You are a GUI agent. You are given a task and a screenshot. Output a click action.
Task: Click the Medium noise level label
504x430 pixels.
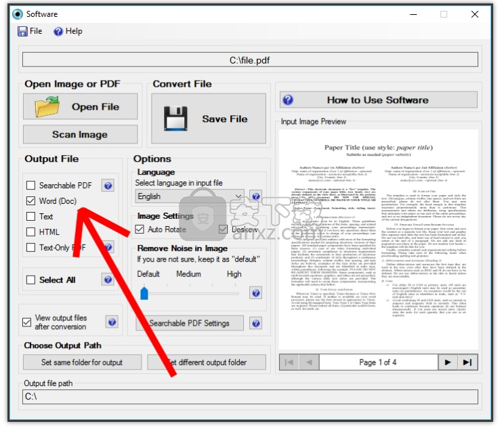pos(189,274)
